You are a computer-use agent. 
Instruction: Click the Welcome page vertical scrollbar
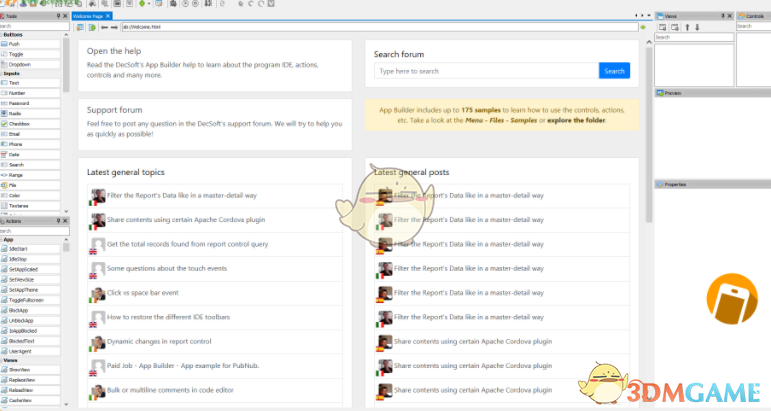[649, 134]
